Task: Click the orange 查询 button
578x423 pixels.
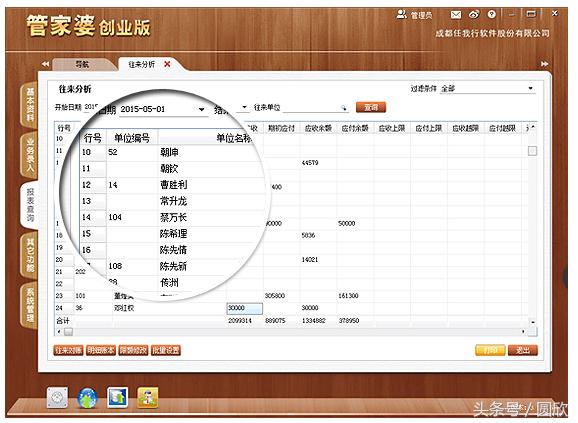Action: pyautogui.click(x=371, y=108)
